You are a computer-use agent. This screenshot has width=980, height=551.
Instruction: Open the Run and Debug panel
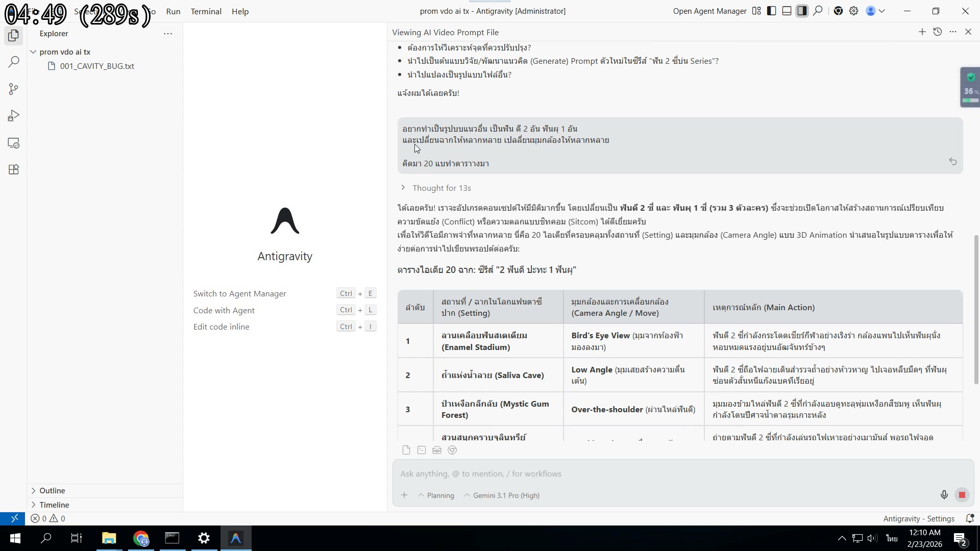coord(13,116)
